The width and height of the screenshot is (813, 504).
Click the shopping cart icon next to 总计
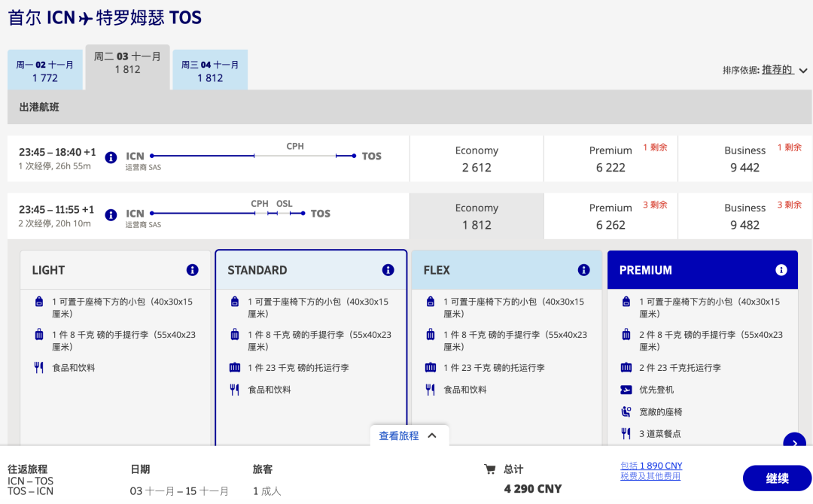pyautogui.click(x=489, y=469)
